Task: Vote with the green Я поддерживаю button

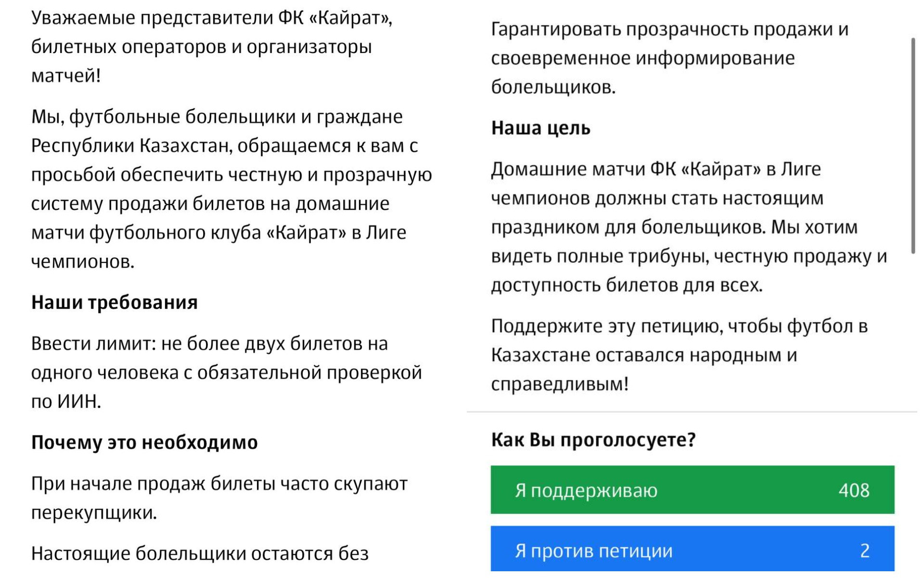Action: point(693,490)
